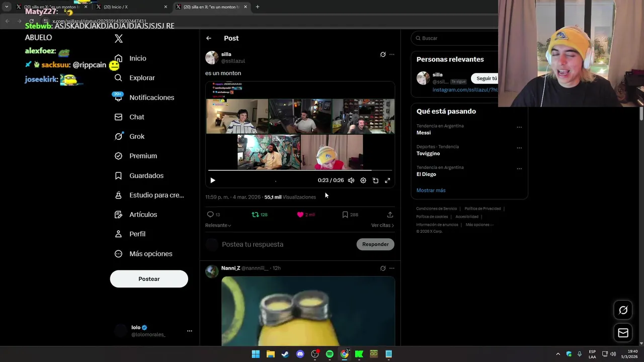
Task: Open Messi trend
Action: 424,133
